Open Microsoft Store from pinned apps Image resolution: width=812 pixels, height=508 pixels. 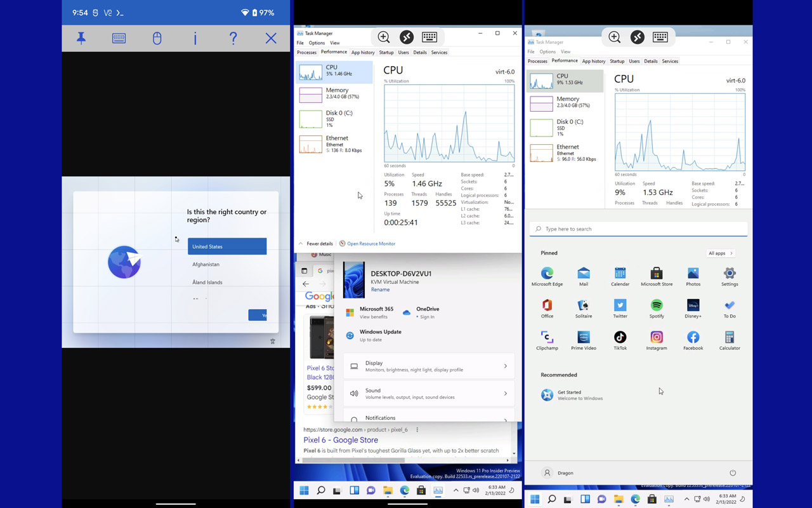[657, 276]
